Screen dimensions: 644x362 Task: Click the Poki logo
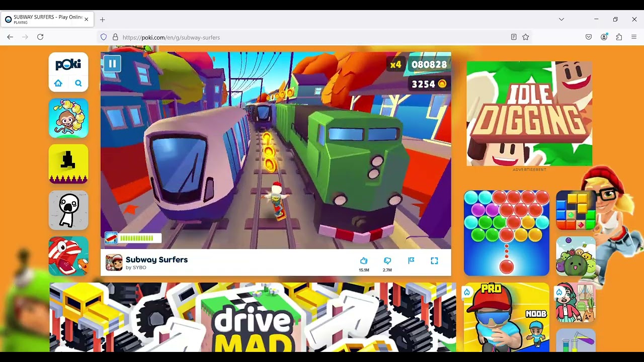click(68, 64)
